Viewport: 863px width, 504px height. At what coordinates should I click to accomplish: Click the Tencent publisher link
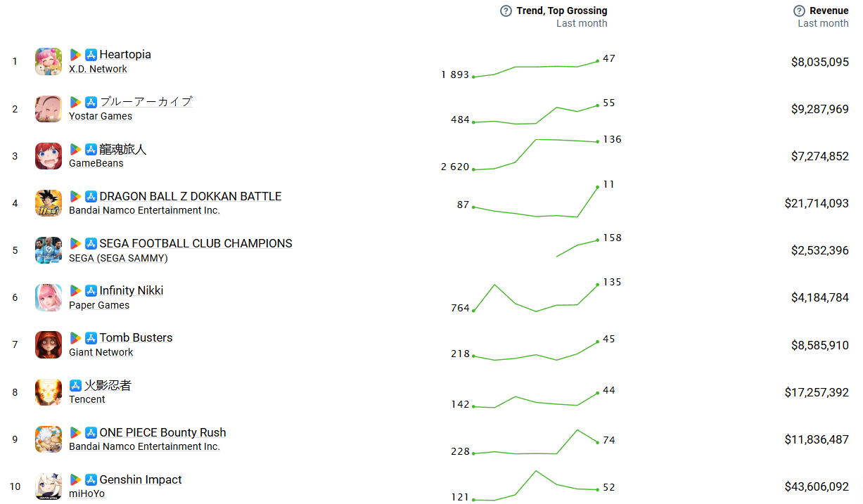click(x=87, y=399)
